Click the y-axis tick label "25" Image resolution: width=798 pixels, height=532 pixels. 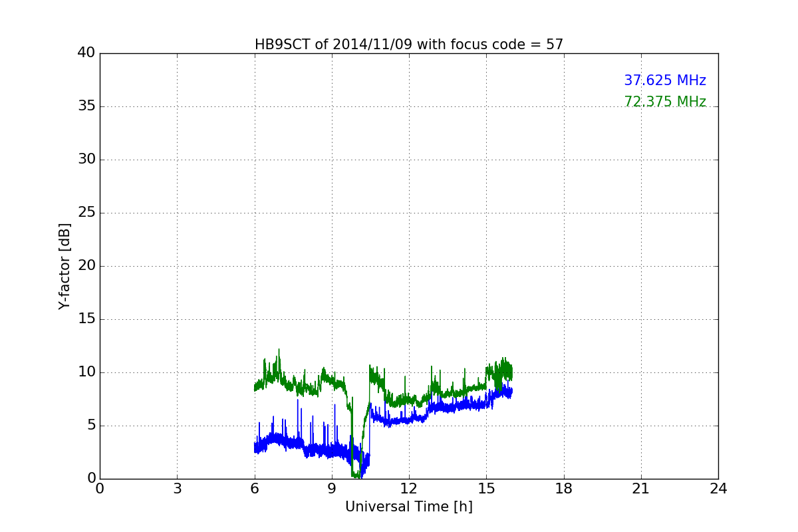coord(86,213)
